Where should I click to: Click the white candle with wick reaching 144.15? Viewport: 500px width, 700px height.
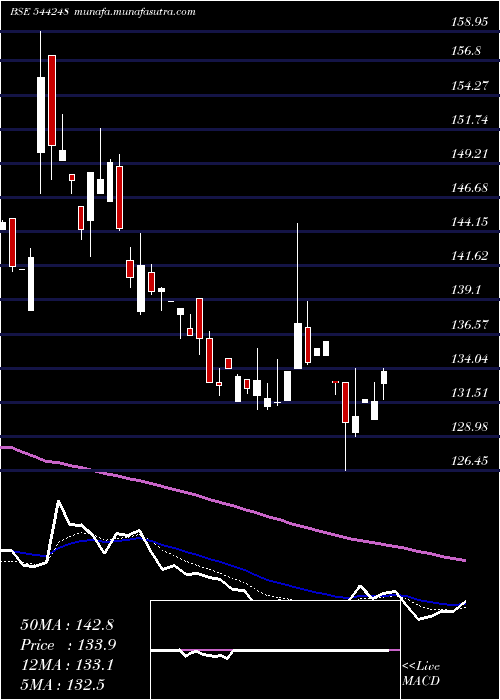[x=298, y=346]
